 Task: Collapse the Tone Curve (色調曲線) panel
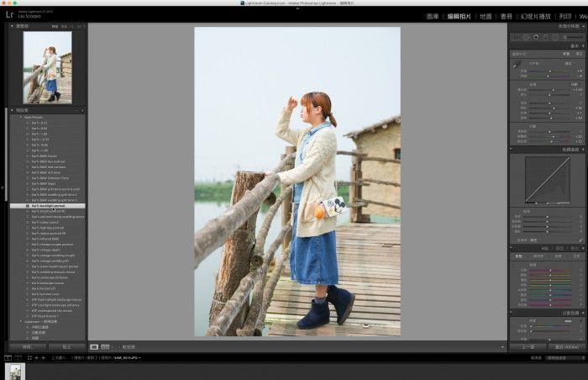point(583,150)
